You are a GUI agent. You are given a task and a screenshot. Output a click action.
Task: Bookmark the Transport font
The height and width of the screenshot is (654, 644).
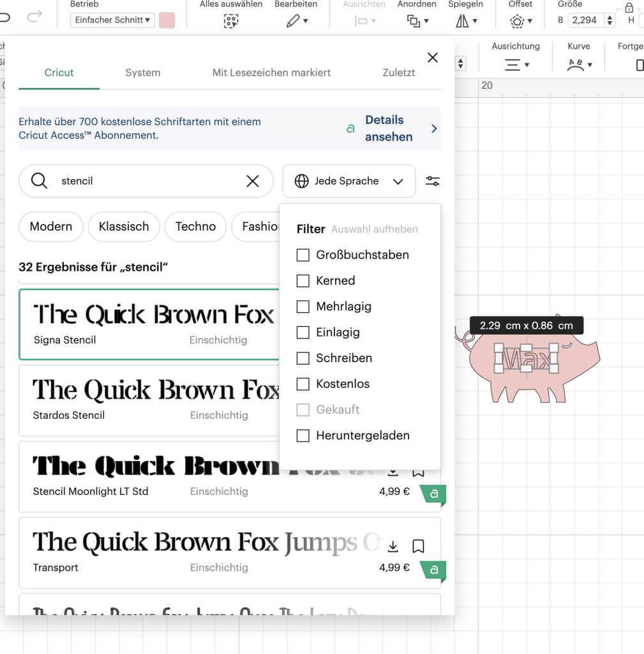click(x=418, y=546)
